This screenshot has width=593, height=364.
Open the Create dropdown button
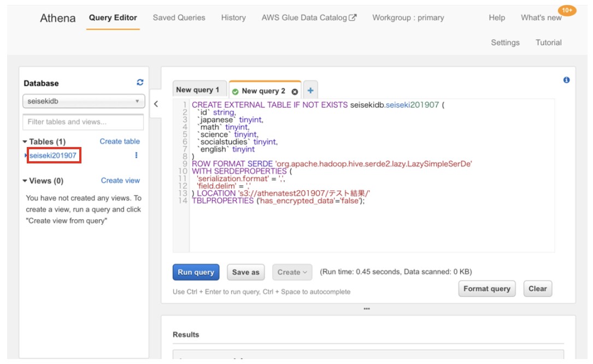tap(292, 272)
